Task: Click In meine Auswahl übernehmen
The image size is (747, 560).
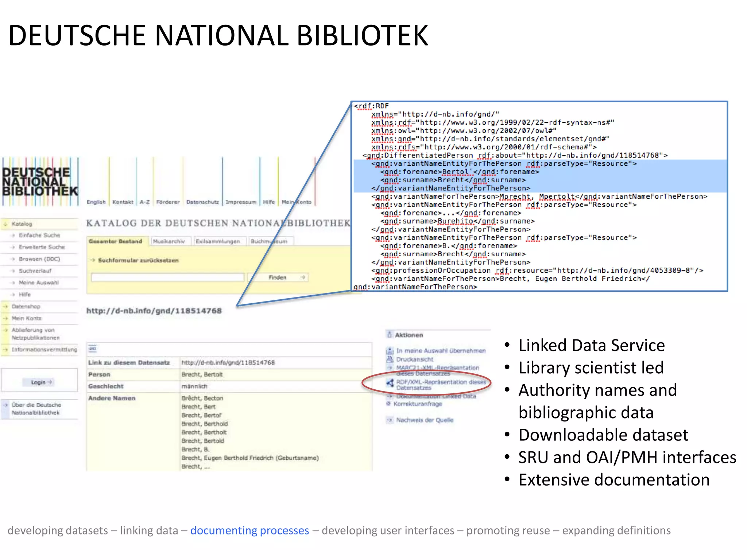Action: coord(441,351)
